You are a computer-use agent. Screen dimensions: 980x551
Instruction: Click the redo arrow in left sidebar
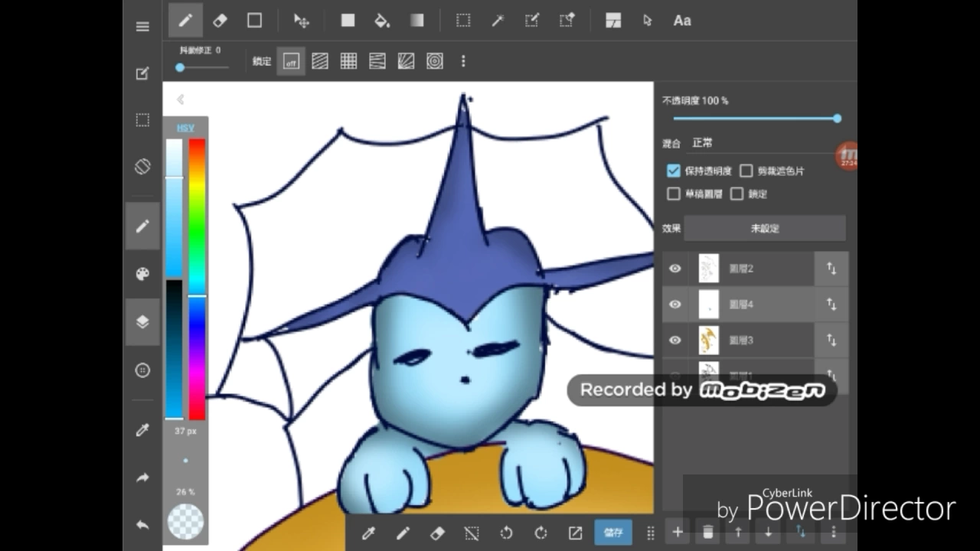point(142,478)
